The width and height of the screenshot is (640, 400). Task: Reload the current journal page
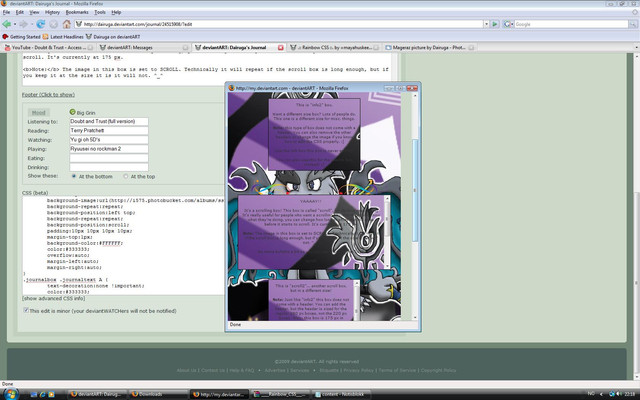(40, 24)
